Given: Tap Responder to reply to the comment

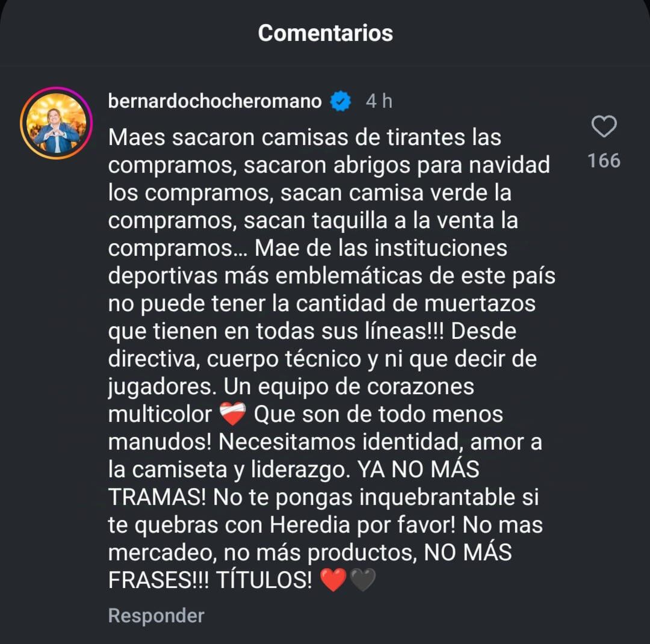Looking at the screenshot, I should click(155, 615).
